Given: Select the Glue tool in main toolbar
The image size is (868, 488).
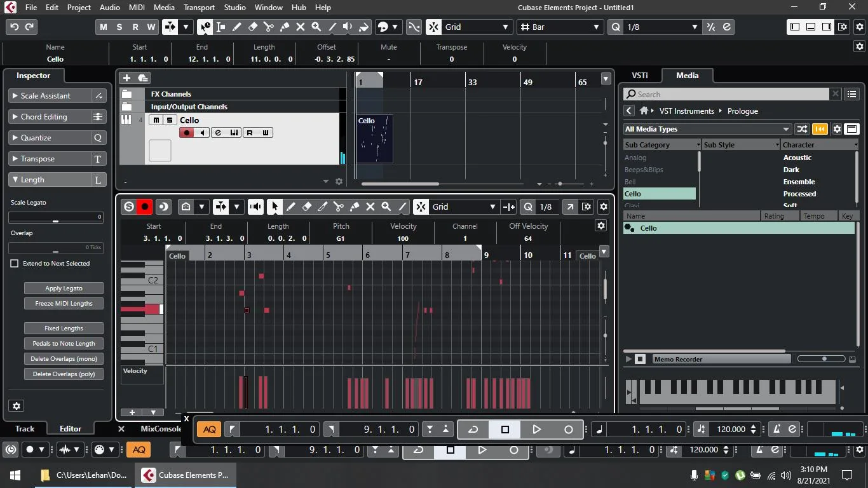Looking at the screenshot, I should [284, 27].
